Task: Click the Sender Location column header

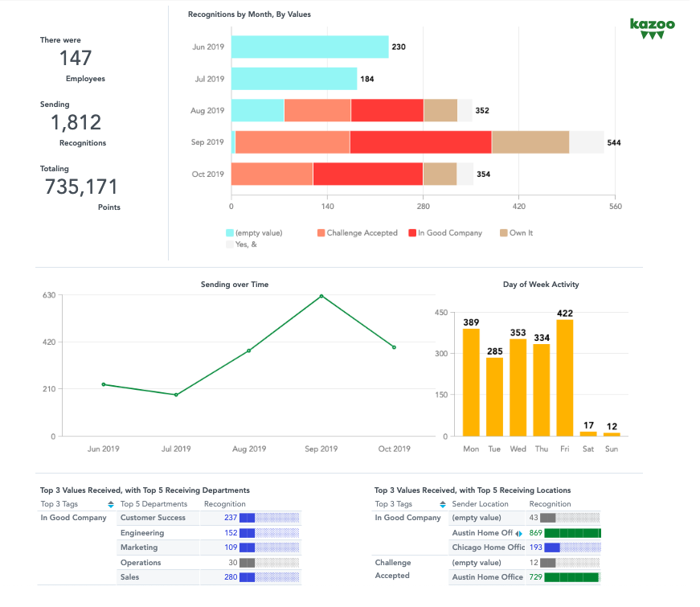Action: click(481, 504)
